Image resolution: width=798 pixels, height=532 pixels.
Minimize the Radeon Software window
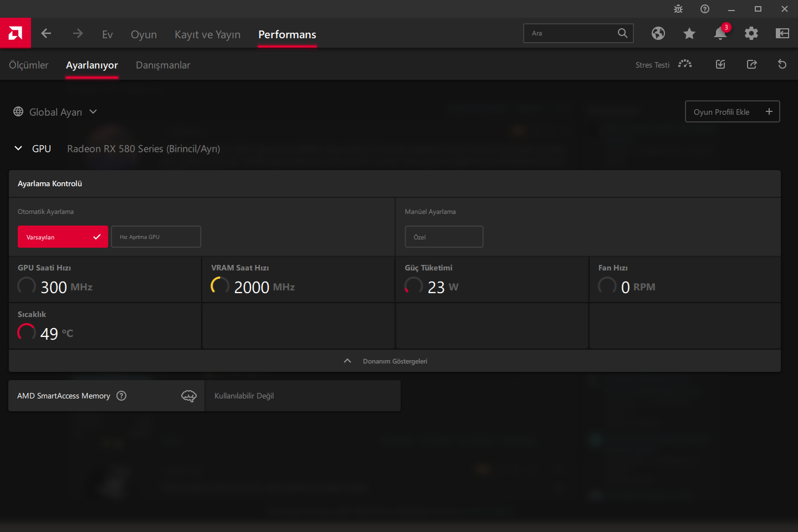click(731, 9)
